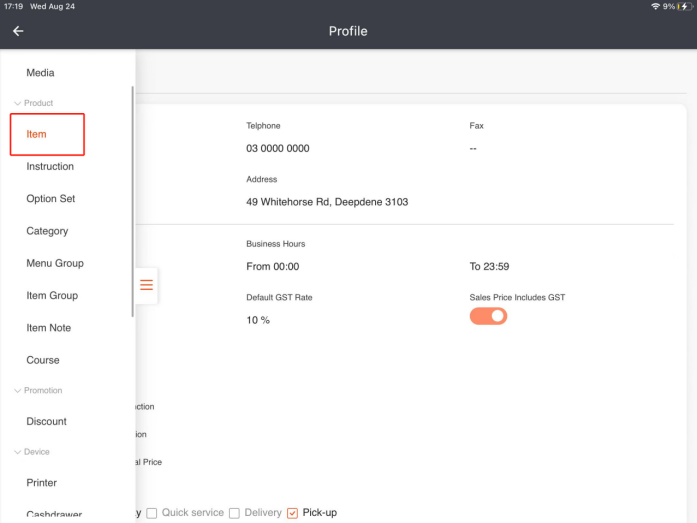Collapse the Product section
The height and width of the screenshot is (523, 697).
(x=17, y=103)
